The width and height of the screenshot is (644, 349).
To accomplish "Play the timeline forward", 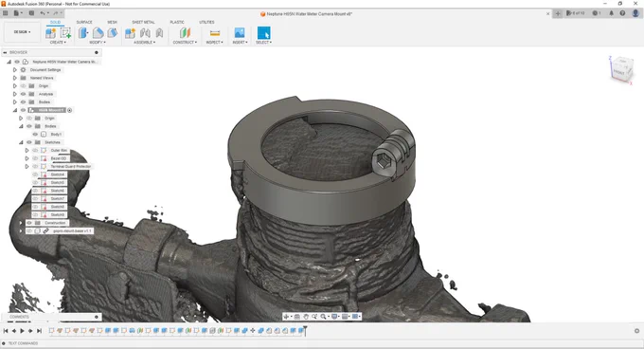I will [22, 331].
